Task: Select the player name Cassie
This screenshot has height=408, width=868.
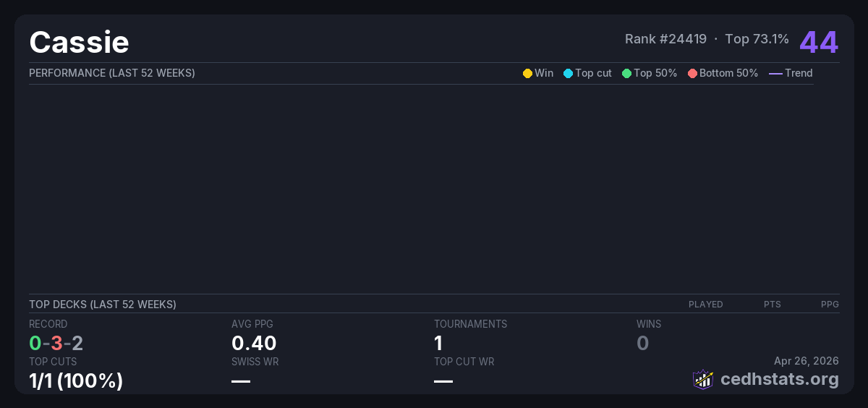Action: 79,42
